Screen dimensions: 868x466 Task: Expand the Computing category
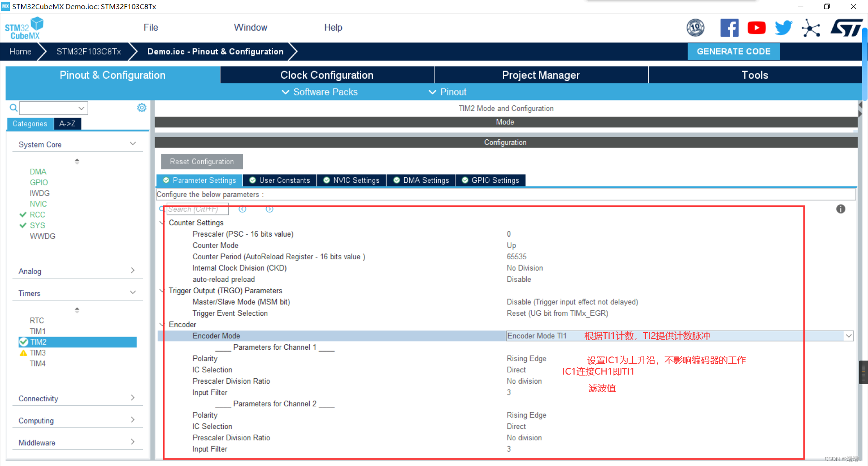133,420
